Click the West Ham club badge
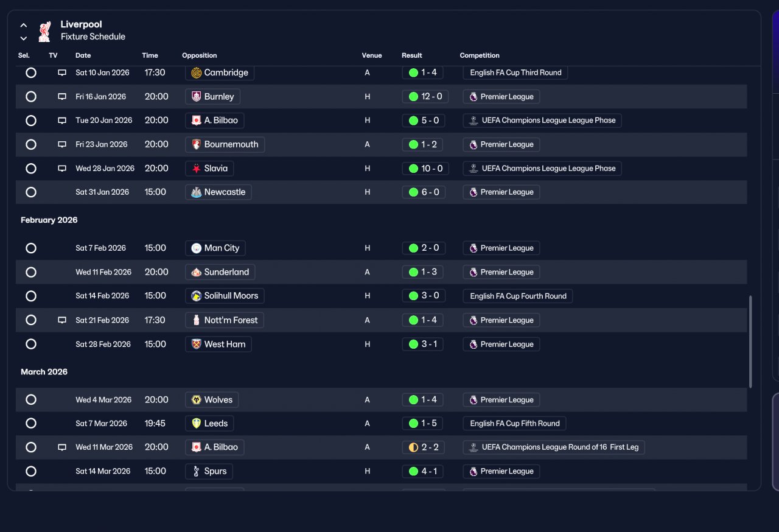 point(196,345)
